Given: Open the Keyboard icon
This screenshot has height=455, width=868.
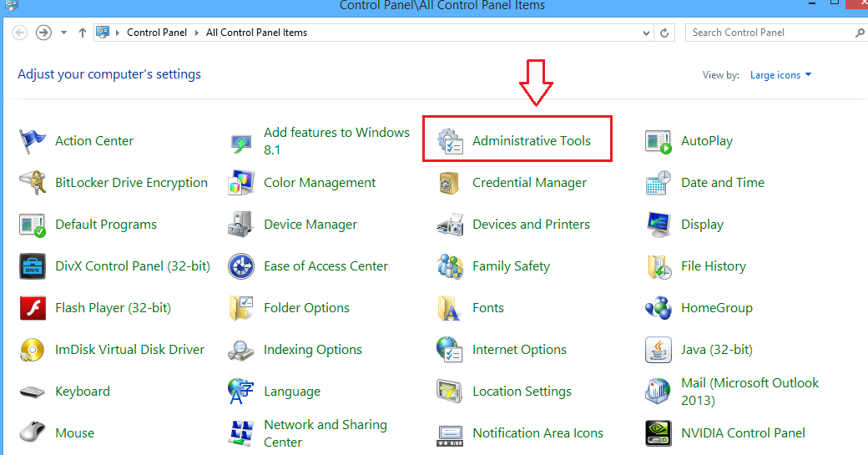Looking at the screenshot, I should 32,392.
